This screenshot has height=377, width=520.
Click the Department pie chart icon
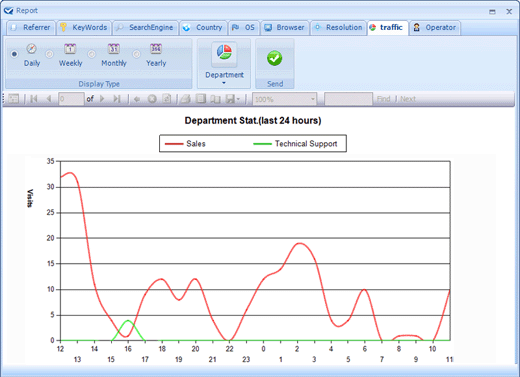coord(224,53)
